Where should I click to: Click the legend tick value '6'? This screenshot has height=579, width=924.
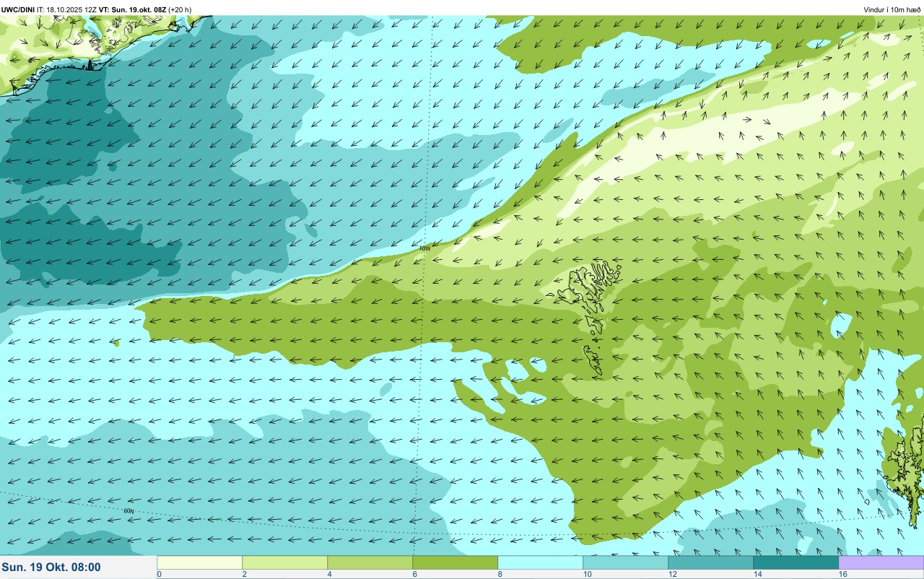pos(414,574)
